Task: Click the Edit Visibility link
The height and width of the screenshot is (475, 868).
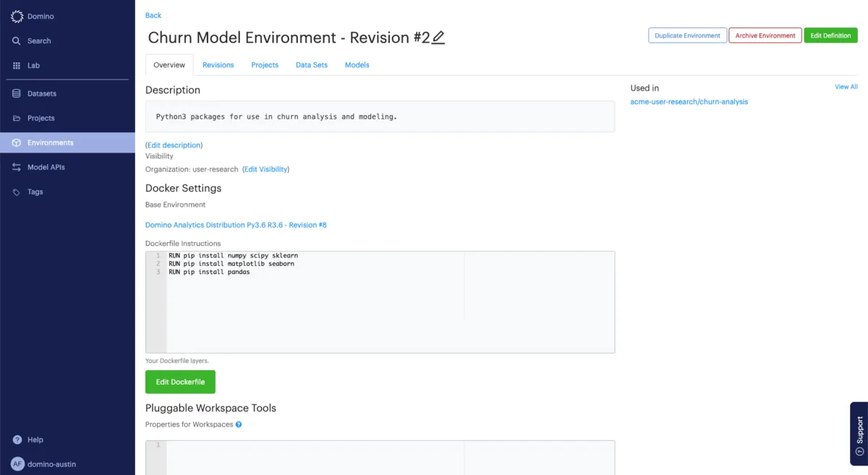Action: [265, 169]
